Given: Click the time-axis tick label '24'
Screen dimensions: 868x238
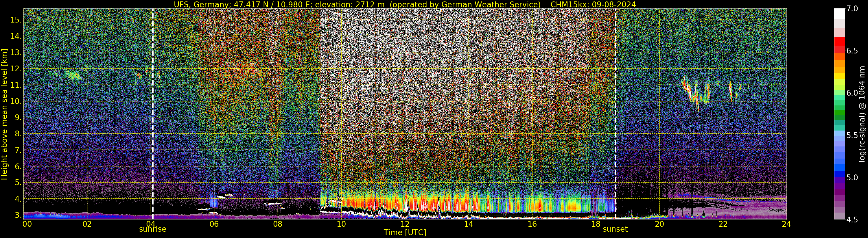Looking at the screenshot, I should pos(786,224).
